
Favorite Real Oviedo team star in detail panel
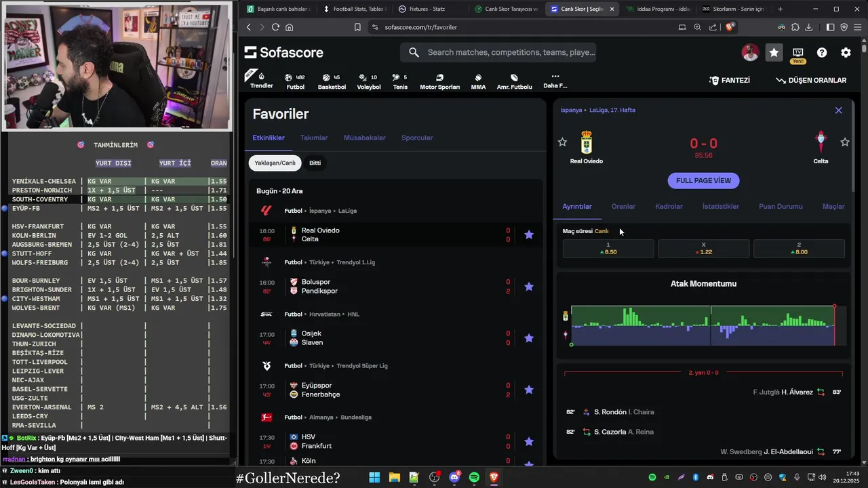(562, 142)
